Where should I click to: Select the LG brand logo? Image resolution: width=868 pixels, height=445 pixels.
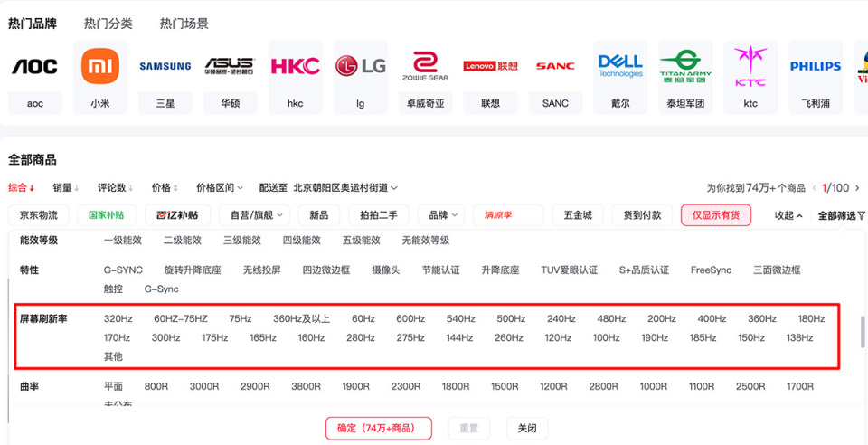pos(361,66)
